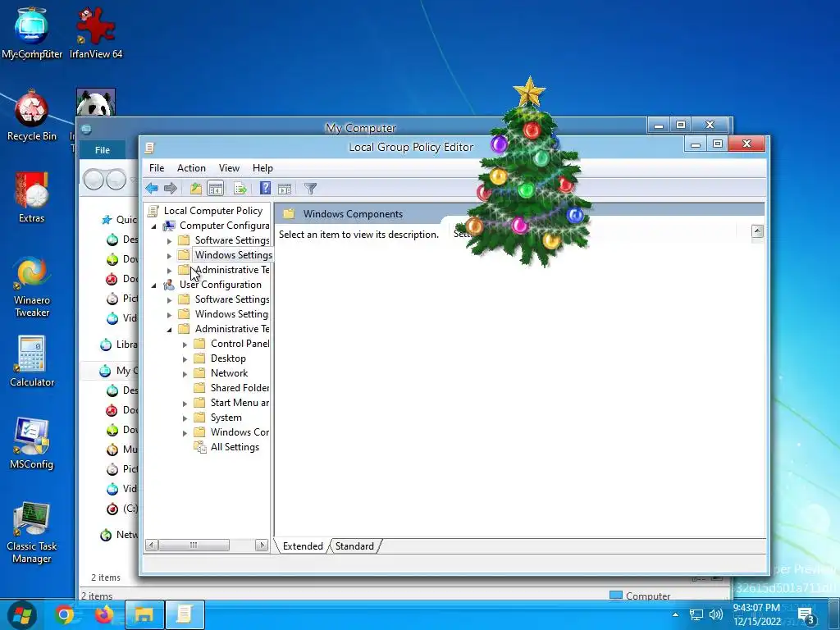Show hidden tray icons arrow
Screen dimensions: 840x630
[x=675, y=614]
